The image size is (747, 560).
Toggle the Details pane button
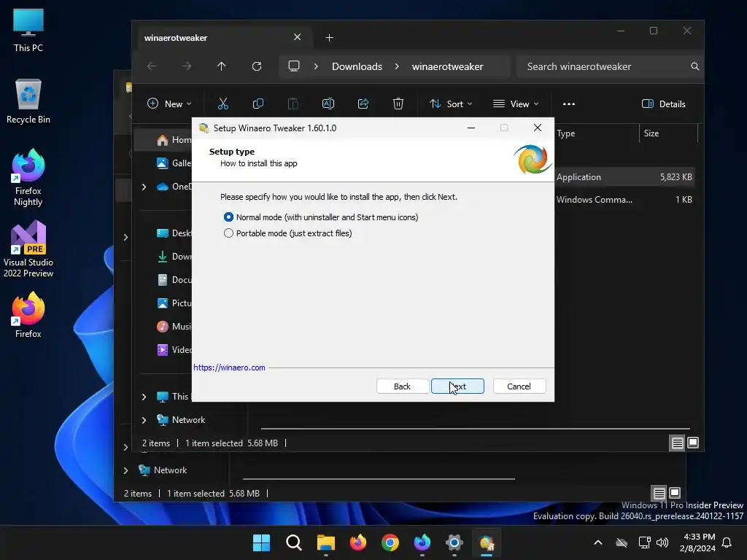(664, 104)
